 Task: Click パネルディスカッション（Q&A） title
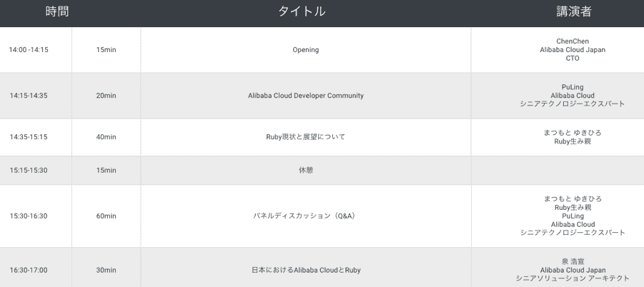tap(304, 216)
